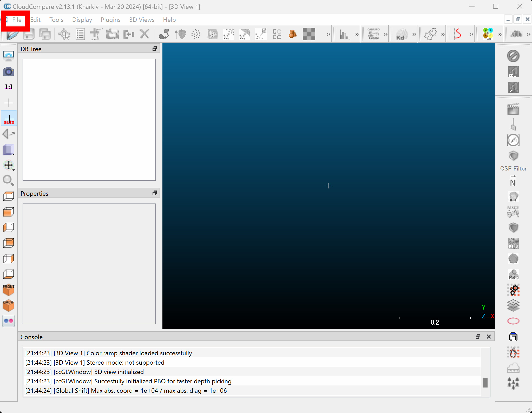Click the EDL shader icon
The image size is (532, 413).
(513, 72)
